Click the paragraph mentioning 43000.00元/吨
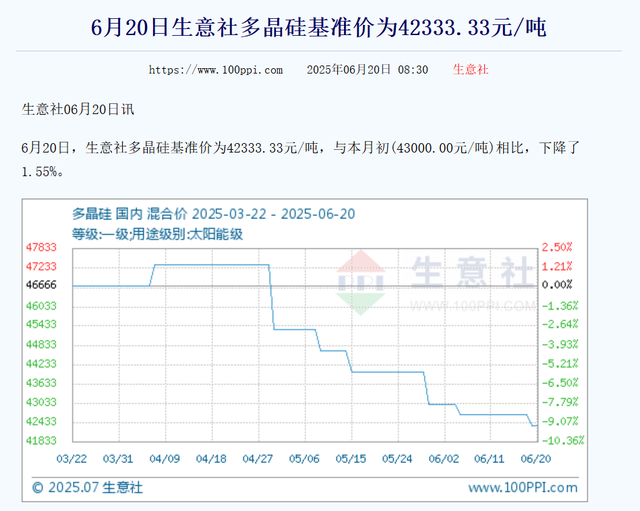The height and width of the screenshot is (511, 640). [300, 160]
